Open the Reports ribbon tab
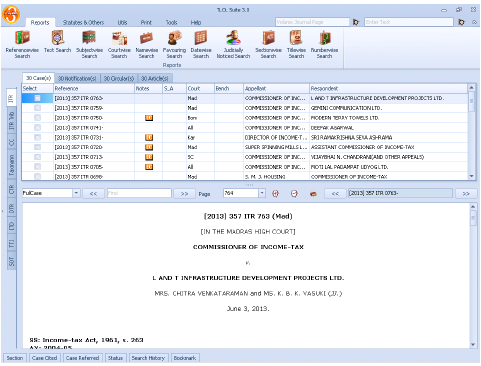 click(x=40, y=23)
